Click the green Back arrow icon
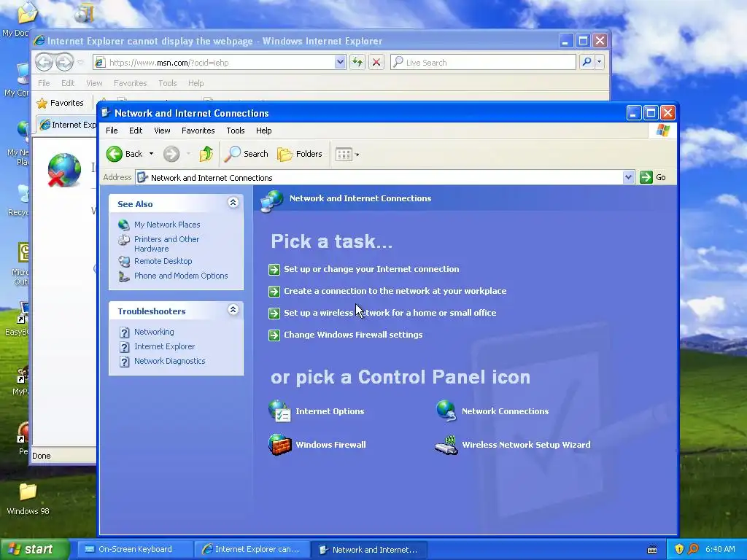The width and height of the screenshot is (747, 560). [x=115, y=154]
